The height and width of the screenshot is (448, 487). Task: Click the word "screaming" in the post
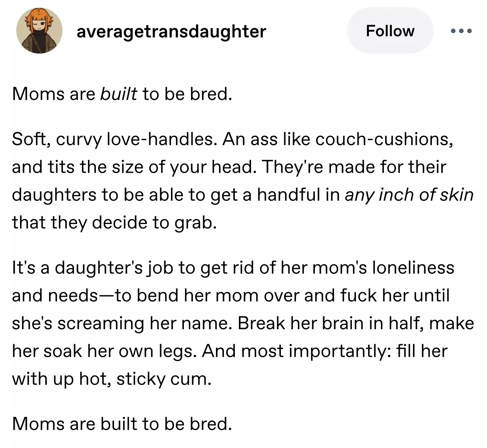tap(101, 324)
